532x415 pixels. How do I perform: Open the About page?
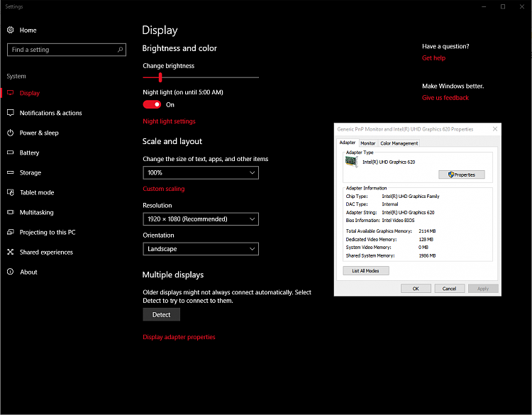click(28, 272)
